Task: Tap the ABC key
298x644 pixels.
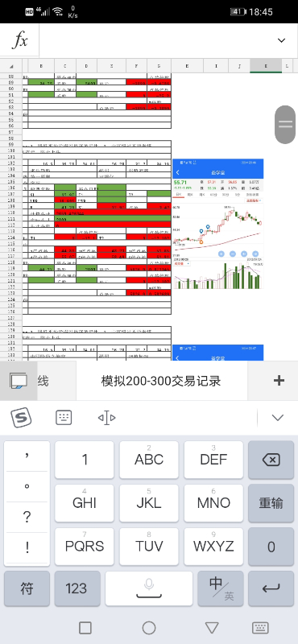Action: pyautogui.click(x=149, y=460)
